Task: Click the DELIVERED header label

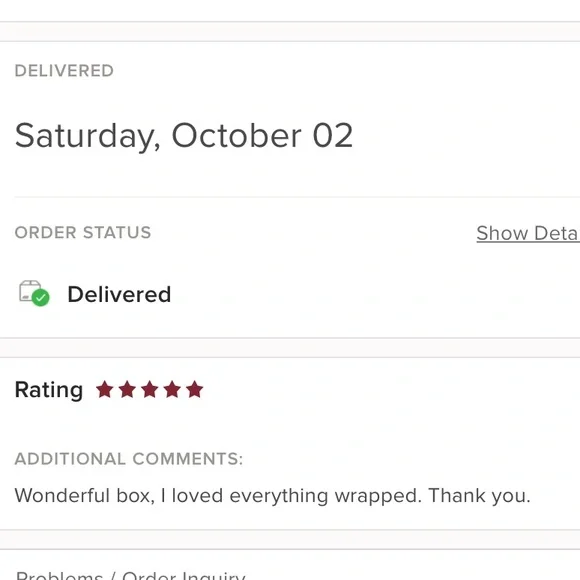Action: 64,71
